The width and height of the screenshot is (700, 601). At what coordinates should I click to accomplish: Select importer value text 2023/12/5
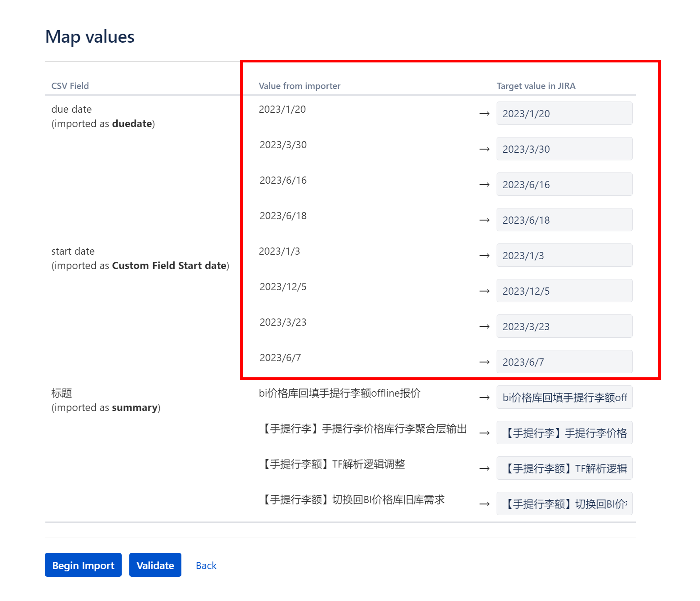283,287
